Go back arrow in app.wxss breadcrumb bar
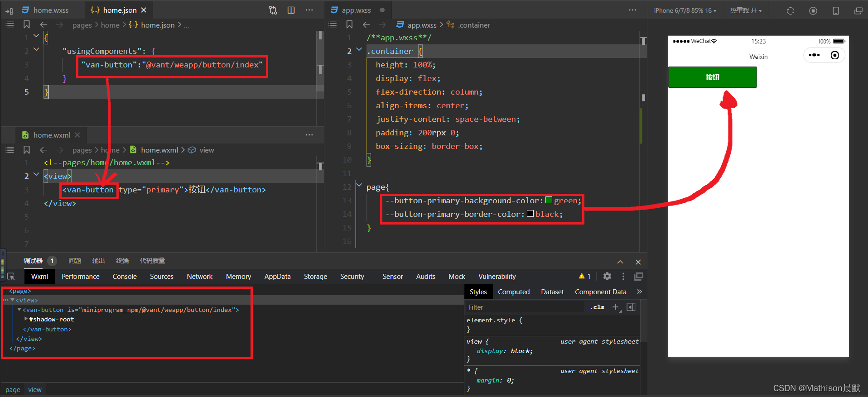The width and height of the screenshot is (868, 397). pyautogui.click(x=366, y=24)
